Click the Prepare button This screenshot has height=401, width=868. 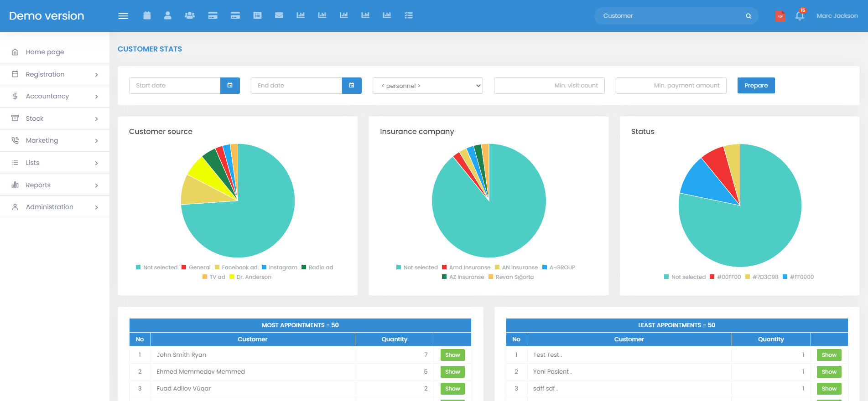point(756,86)
